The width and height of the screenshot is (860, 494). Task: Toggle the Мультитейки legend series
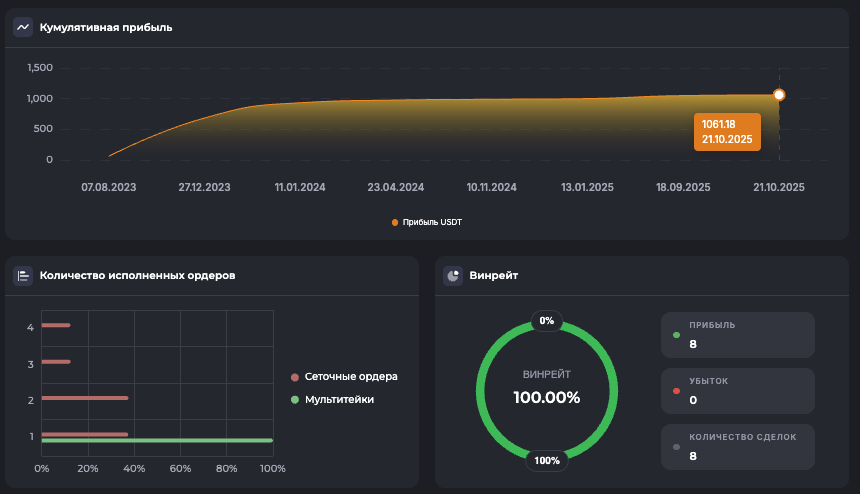[x=332, y=400]
